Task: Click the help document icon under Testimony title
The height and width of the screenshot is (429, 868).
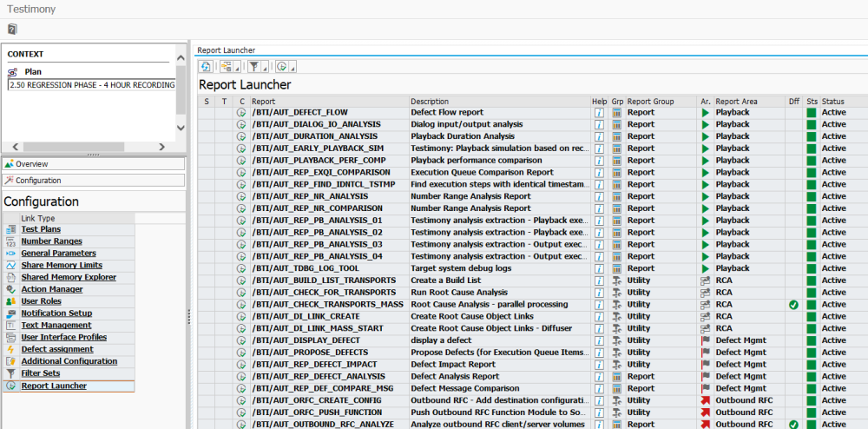Action: click(x=12, y=30)
